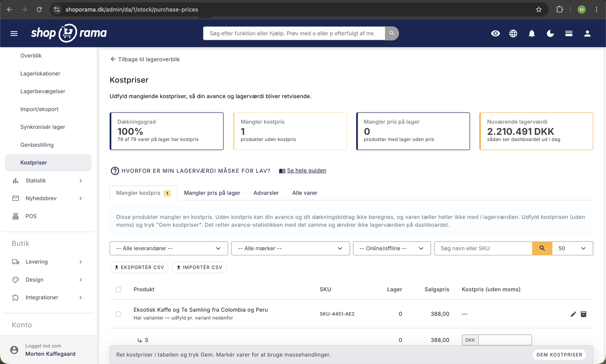Viewport: 606px width, 364px height.
Task: Click the eye preview icon in header
Action: coord(496,33)
